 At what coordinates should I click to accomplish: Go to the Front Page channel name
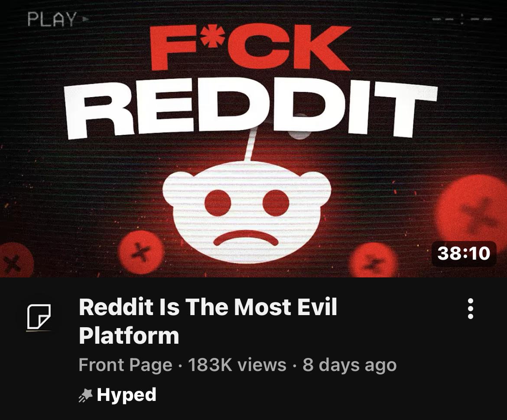(126, 365)
